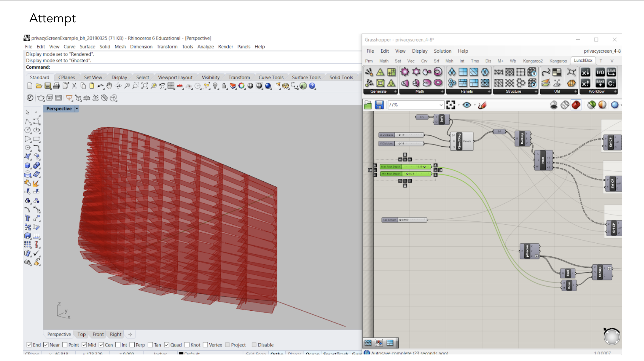Image resolution: width=644 pixels, height=361 pixels.
Task: Click the Rhino print icon
Action: (56, 86)
